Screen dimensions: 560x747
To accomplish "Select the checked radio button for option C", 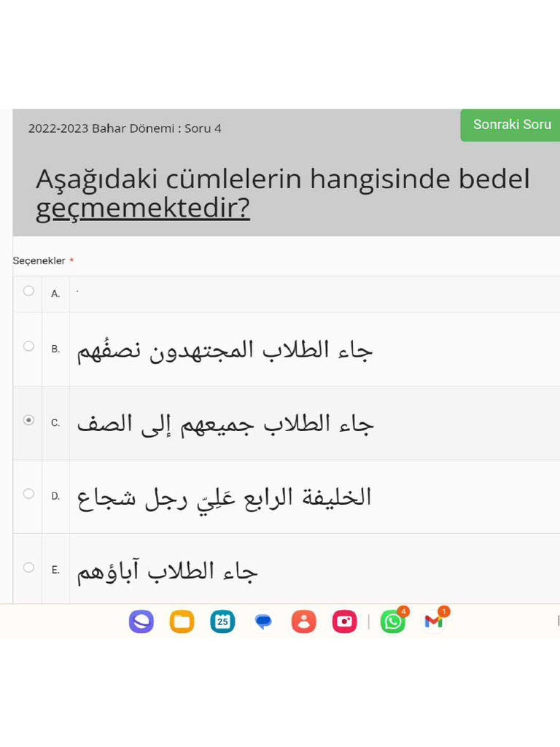I will click(x=28, y=419).
